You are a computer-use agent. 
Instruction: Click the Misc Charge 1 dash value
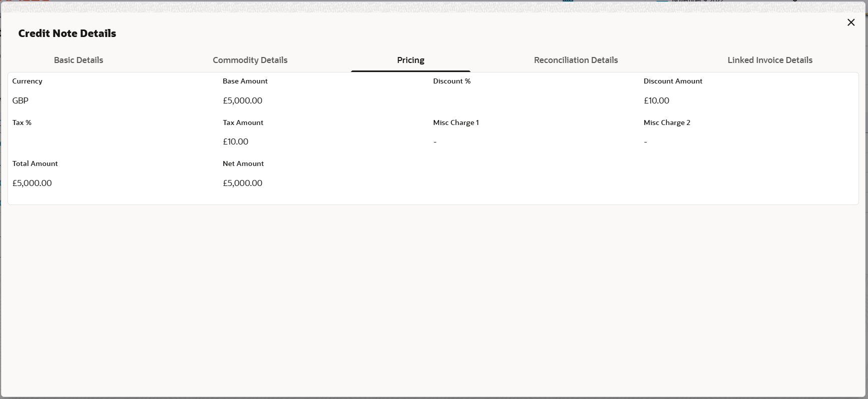[435, 142]
